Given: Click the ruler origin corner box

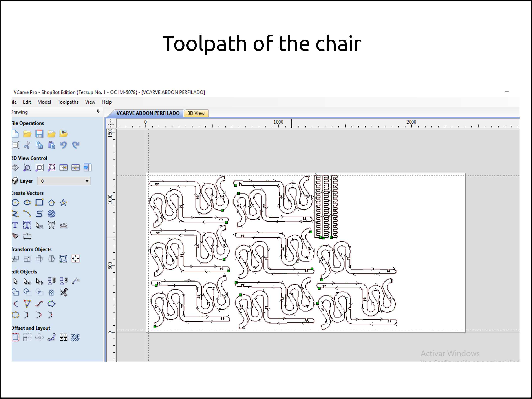Looking at the screenshot, I should 111,124.
